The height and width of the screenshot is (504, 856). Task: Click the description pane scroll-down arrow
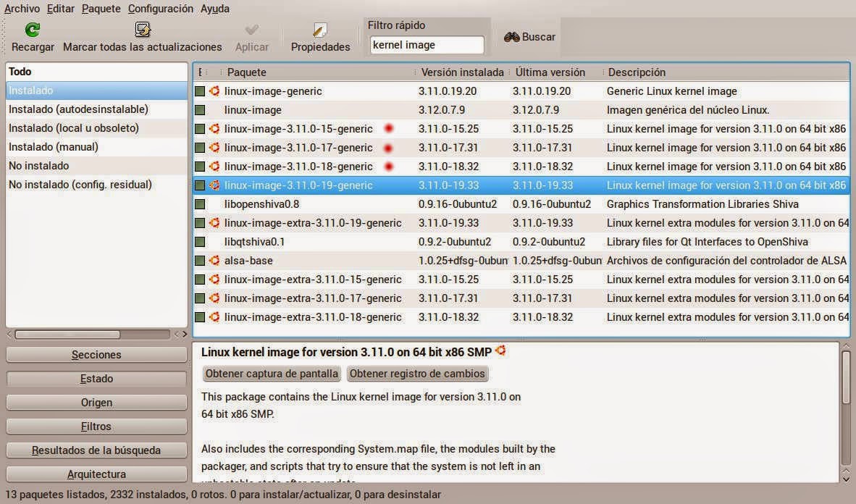coord(846,479)
